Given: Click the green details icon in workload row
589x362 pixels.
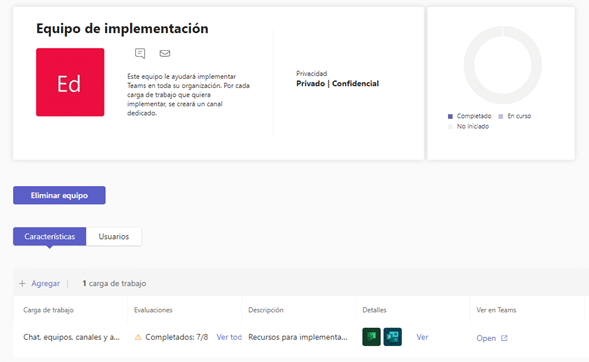Looking at the screenshot, I should point(371,336).
